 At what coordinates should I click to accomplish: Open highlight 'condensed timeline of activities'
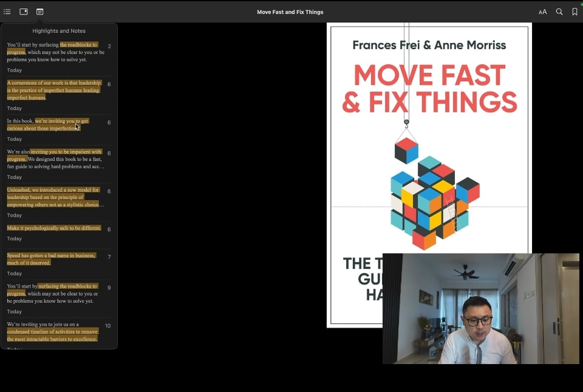[59, 334]
